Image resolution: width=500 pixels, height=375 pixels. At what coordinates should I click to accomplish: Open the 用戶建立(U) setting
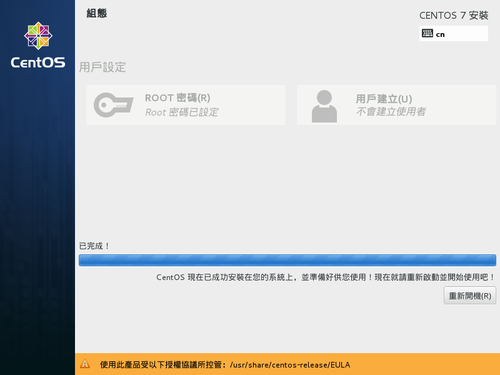pos(396,105)
